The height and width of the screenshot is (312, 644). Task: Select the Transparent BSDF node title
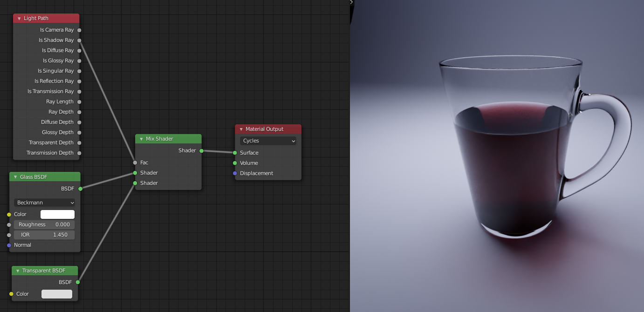pyautogui.click(x=44, y=271)
